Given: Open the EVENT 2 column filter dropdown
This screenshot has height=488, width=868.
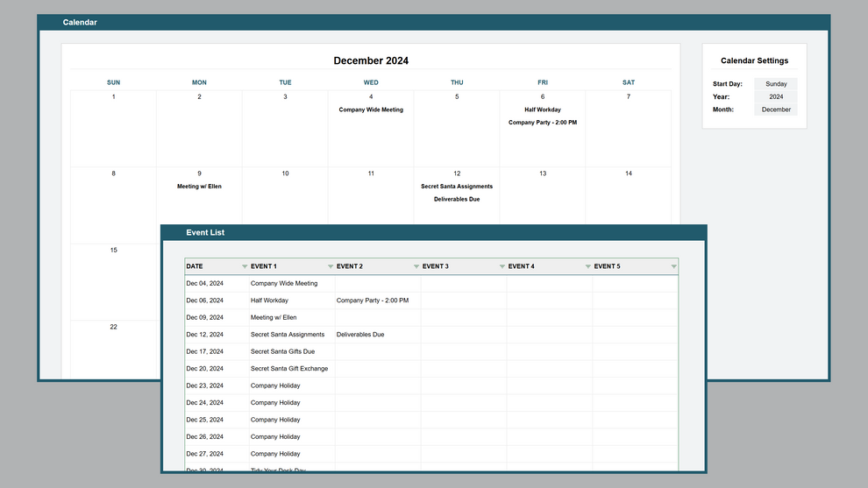Looking at the screenshot, I should (416, 266).
